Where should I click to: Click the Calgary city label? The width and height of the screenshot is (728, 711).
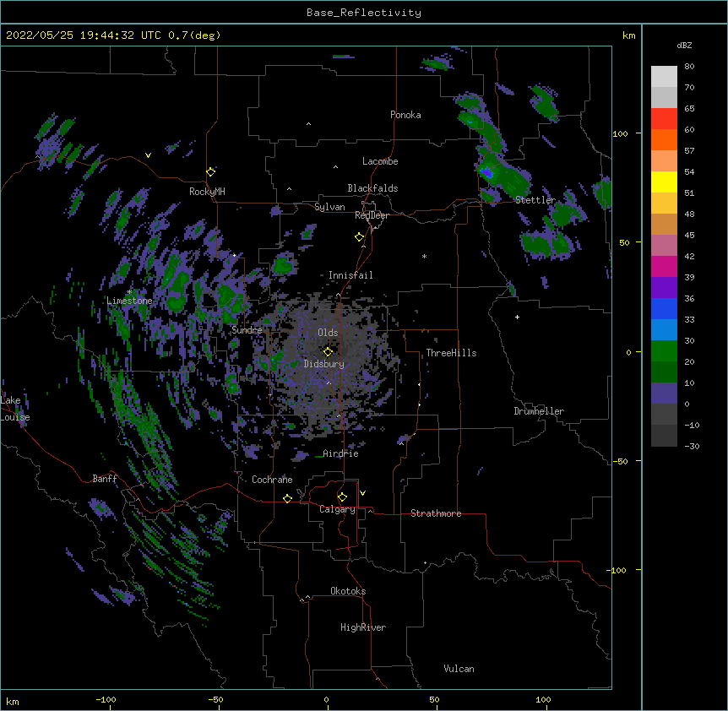(x=337, y=509)
